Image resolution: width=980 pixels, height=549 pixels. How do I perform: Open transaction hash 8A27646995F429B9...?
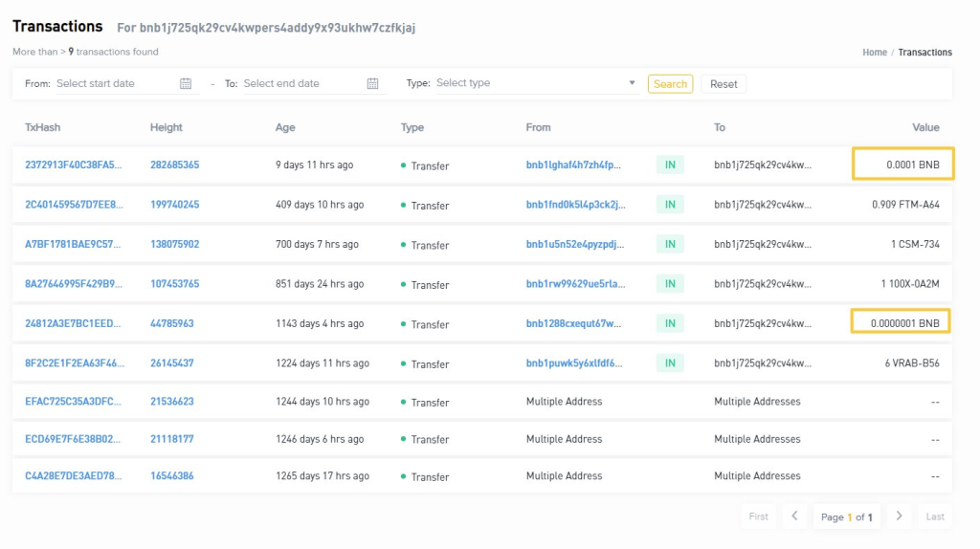point(74,283)
